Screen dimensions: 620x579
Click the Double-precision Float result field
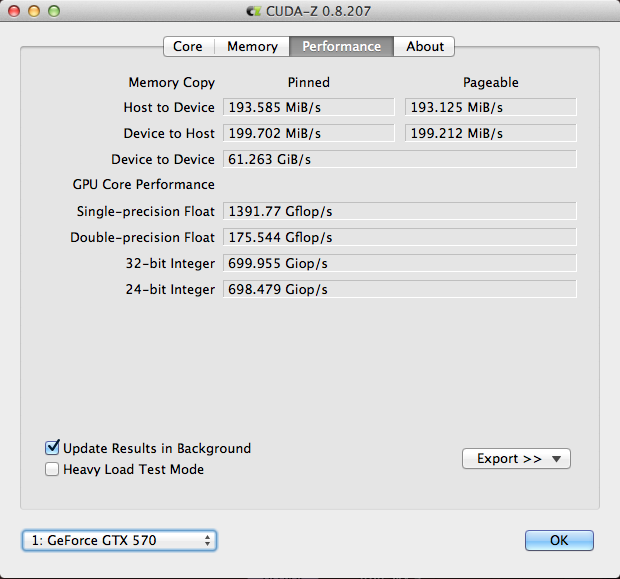coord(400,237)
